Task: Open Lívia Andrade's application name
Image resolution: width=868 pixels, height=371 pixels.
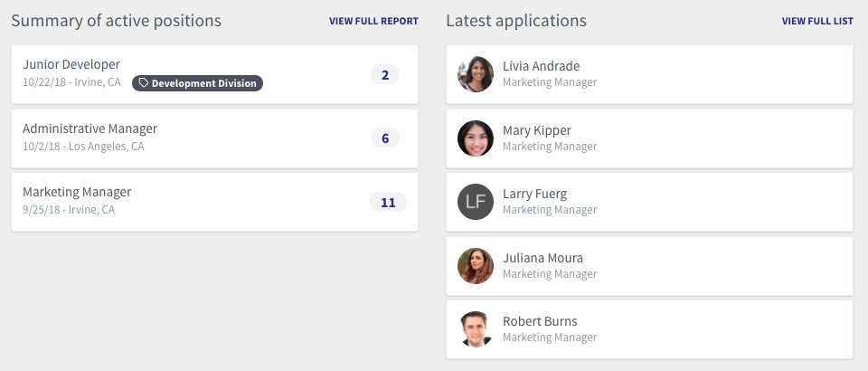Action: (x=542, y=66)
